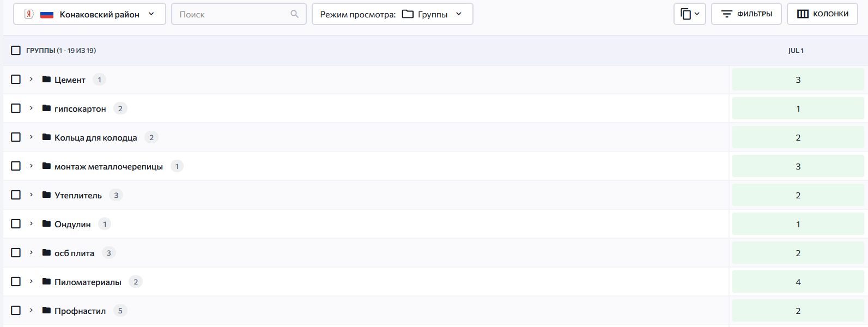Expand the Ондулин group chevron

click(x=31, y=224)
